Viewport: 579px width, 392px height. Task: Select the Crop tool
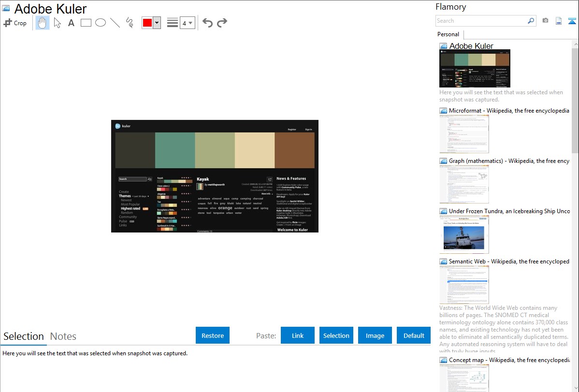click(15, 23)
